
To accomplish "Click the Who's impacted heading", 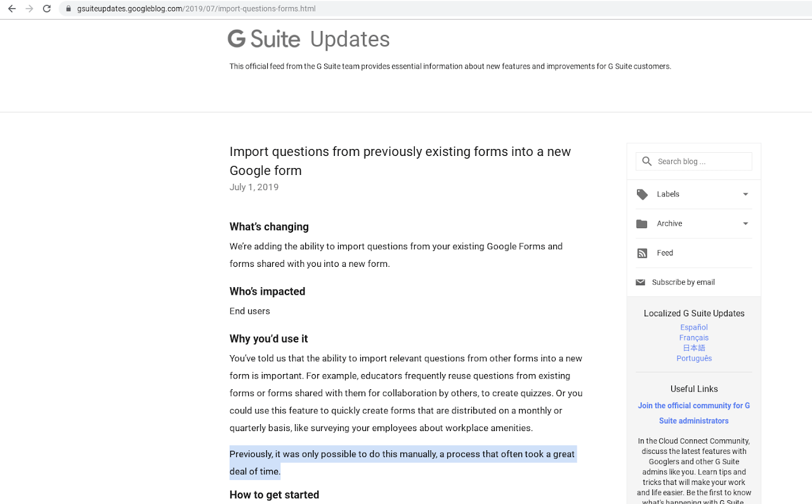I will (x=267, y=292).
